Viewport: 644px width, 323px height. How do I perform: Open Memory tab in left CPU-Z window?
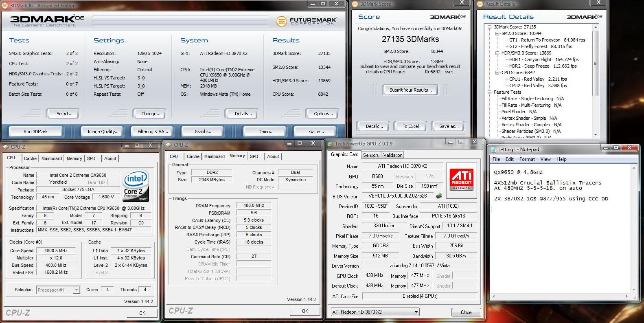tap(74, 158)
